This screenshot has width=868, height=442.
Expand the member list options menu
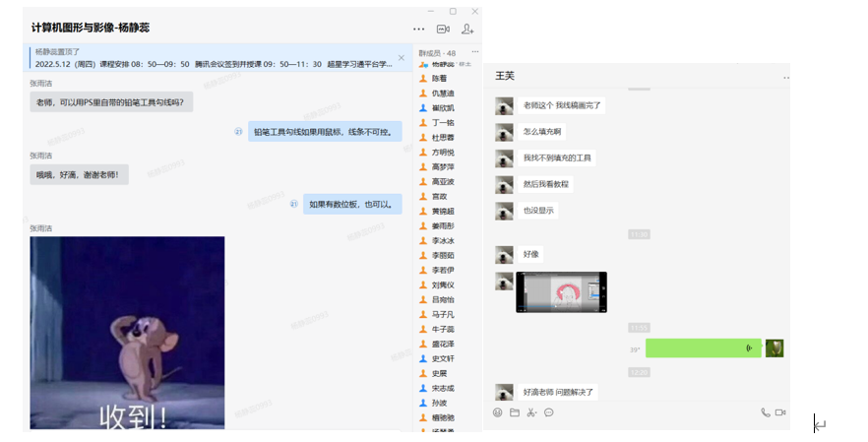(x=475, y=52)
